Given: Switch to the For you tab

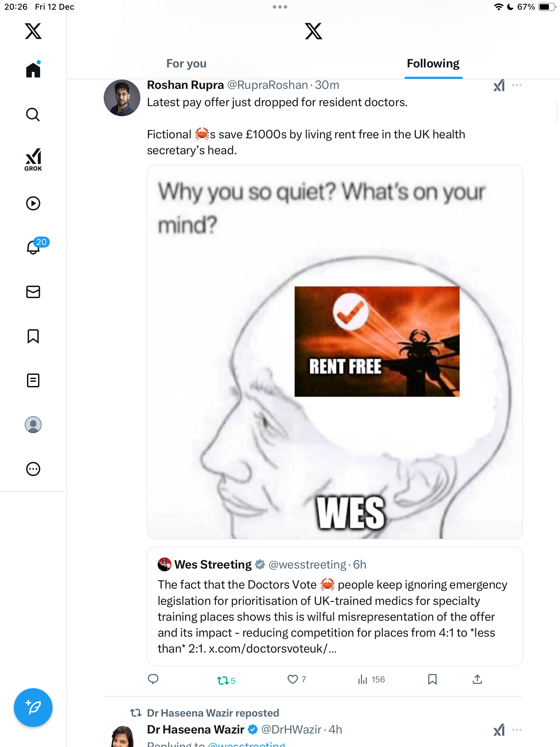Looking at the screenshot, I should coord(186,64).
